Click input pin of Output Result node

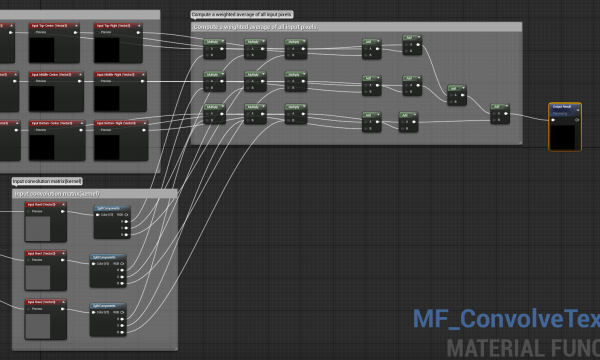553,120
